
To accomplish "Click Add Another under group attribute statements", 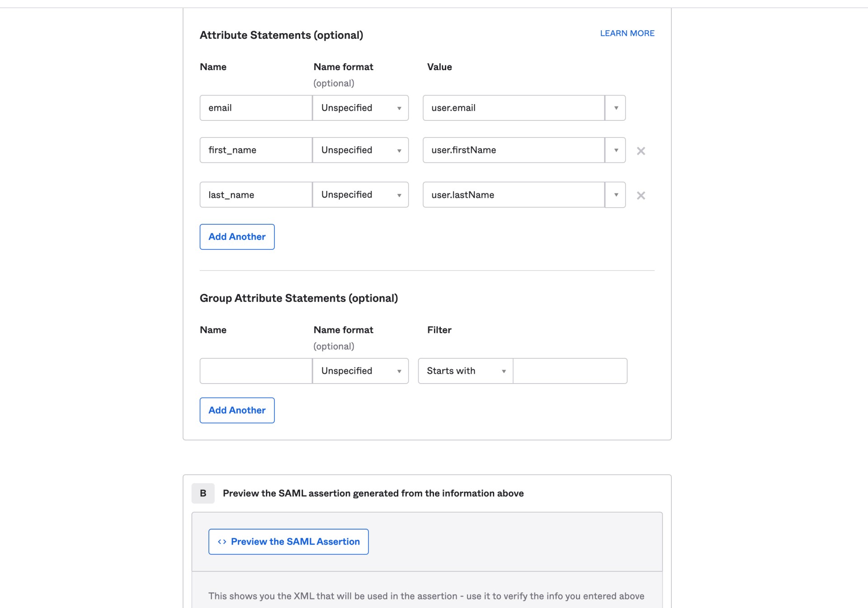I will (x=237, y=410).
